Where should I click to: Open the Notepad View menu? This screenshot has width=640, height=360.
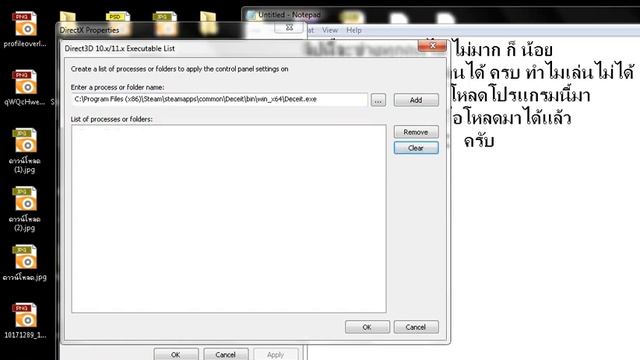pyautogui.click(x=330, y=30)
